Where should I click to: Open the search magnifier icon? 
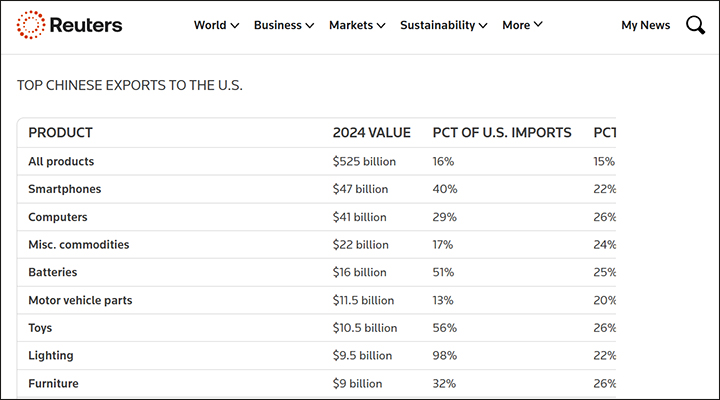(x=695, y=25)
